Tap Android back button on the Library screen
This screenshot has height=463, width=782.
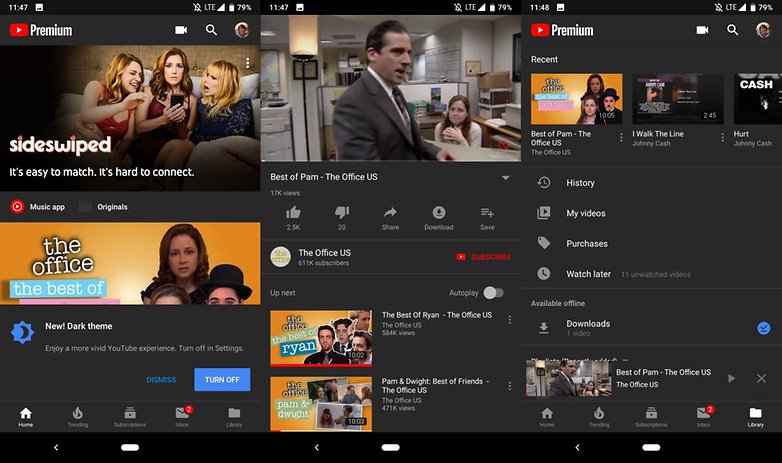click(x=577, y=448)
